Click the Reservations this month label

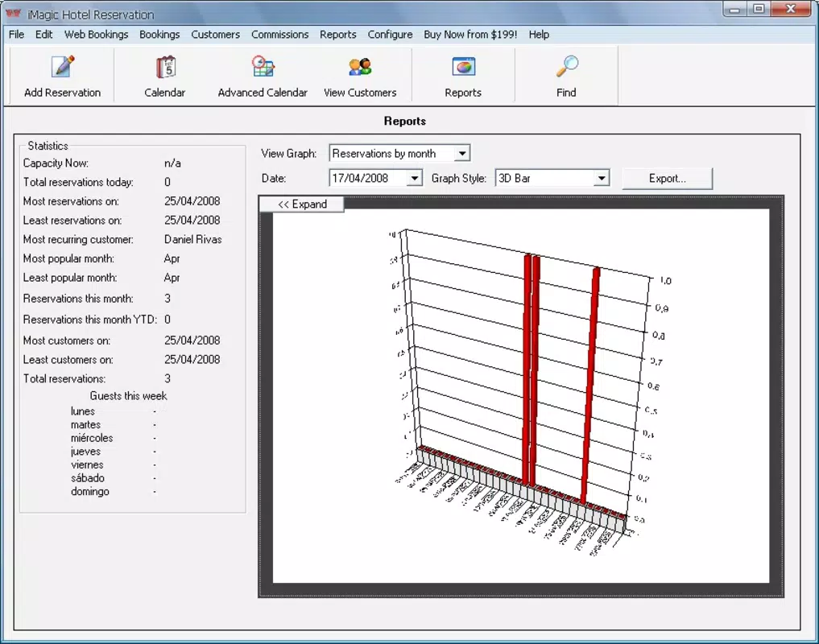[x=78, y=298]
